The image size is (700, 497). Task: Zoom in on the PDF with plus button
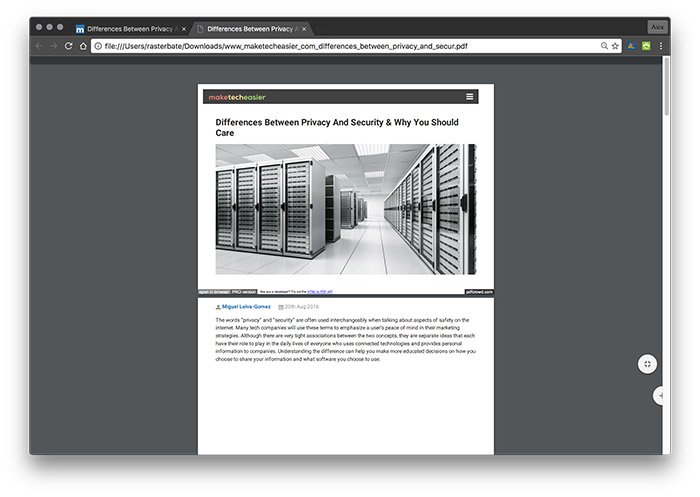tap(659, 396)
